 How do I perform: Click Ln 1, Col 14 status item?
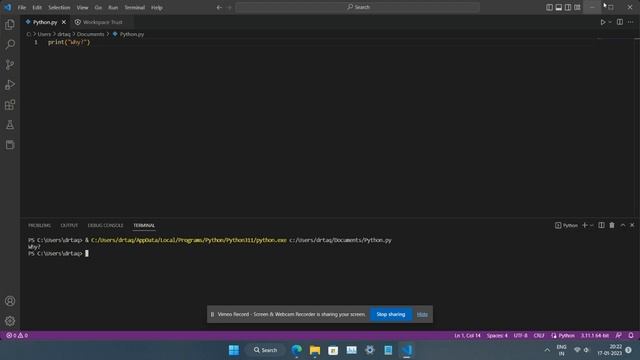[x=467, y=336]
